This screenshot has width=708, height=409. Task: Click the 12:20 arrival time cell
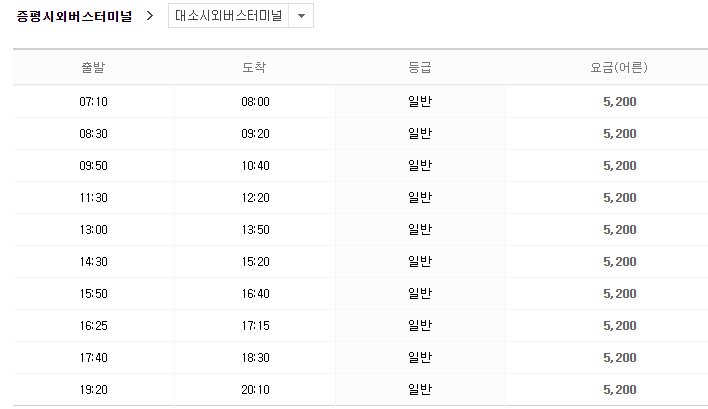tap(255, 198)
